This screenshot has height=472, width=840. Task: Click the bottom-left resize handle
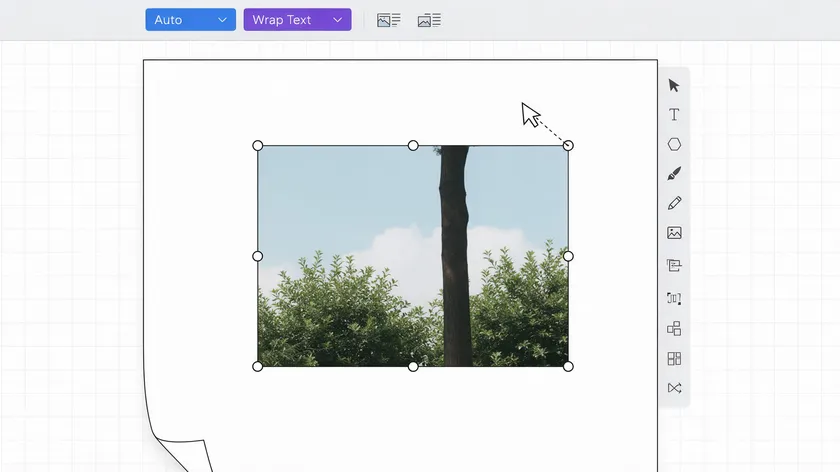[x=258, y=366]
